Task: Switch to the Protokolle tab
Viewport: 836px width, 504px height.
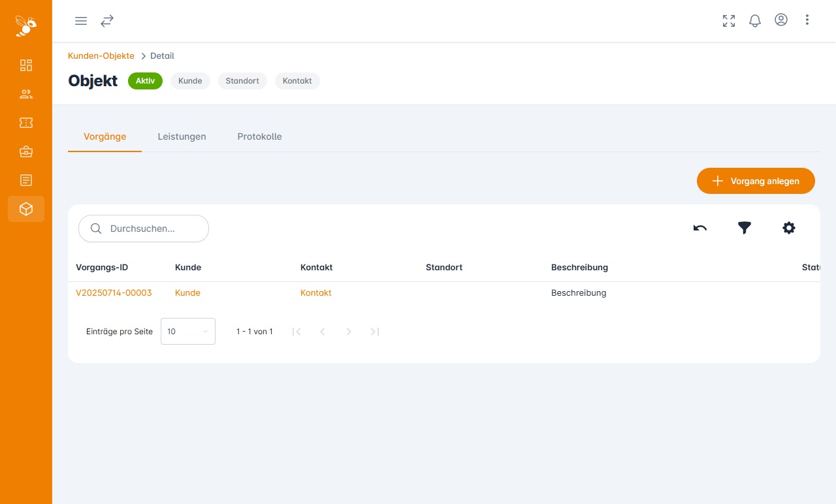Action: (x=259, y=136)
